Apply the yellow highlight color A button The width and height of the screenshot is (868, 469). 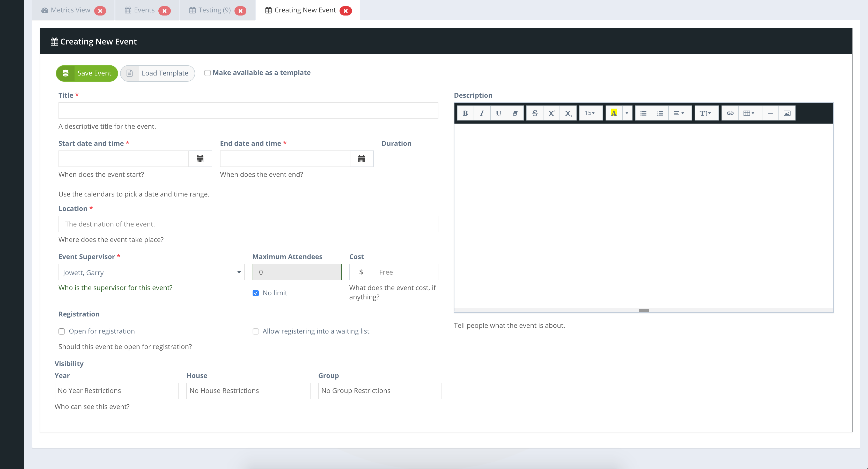(614, 113)
